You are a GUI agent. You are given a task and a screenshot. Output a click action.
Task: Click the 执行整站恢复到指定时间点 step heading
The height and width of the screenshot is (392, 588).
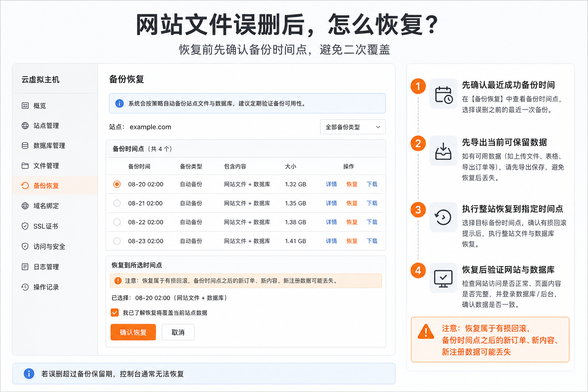pyautogui.click(x=513, y=209)
